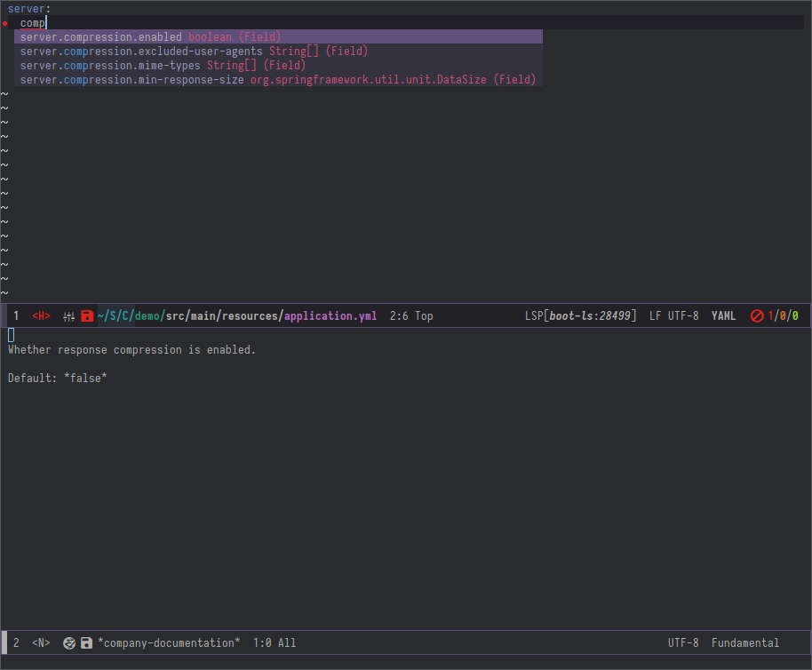Click the org.springframework.util.unit.DataSize annotation
812x670 pixels.
(369, 80)
